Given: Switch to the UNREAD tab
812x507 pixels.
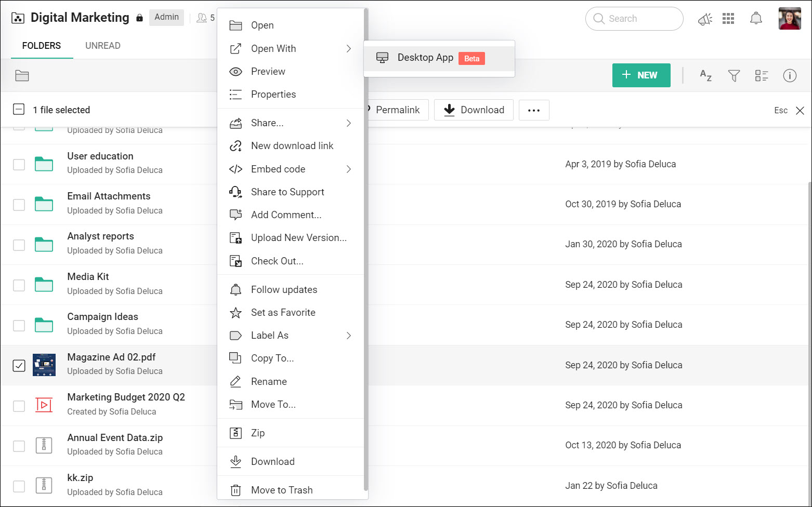Looking at the screenshot, I should point(102,45).
